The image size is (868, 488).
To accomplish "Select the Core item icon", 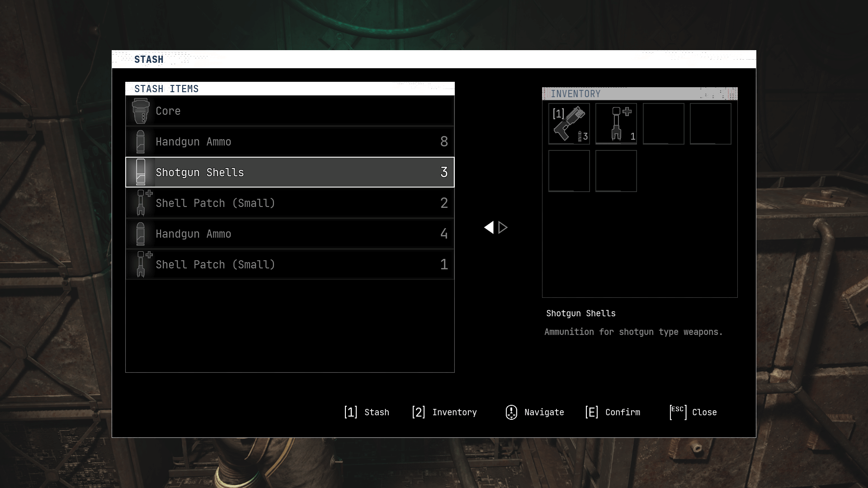I will coord(141,111).
